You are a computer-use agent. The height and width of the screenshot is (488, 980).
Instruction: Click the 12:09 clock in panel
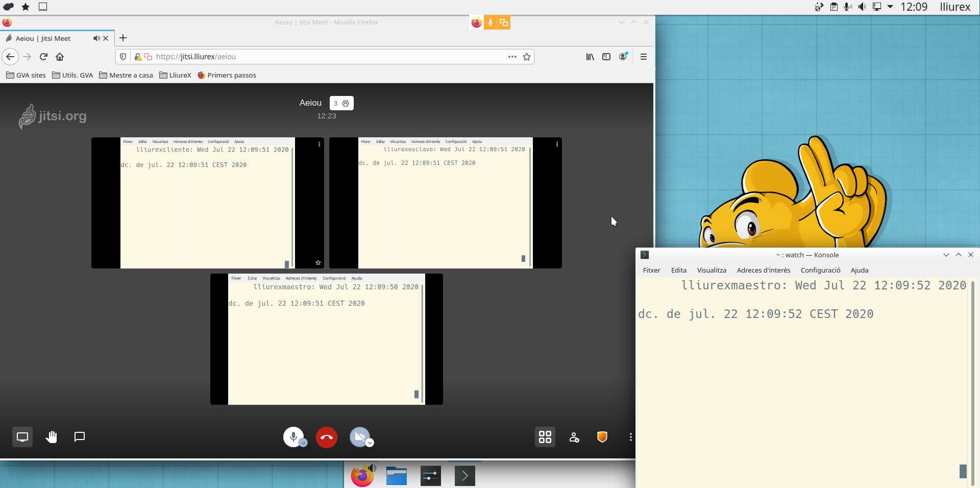(914, 7)
